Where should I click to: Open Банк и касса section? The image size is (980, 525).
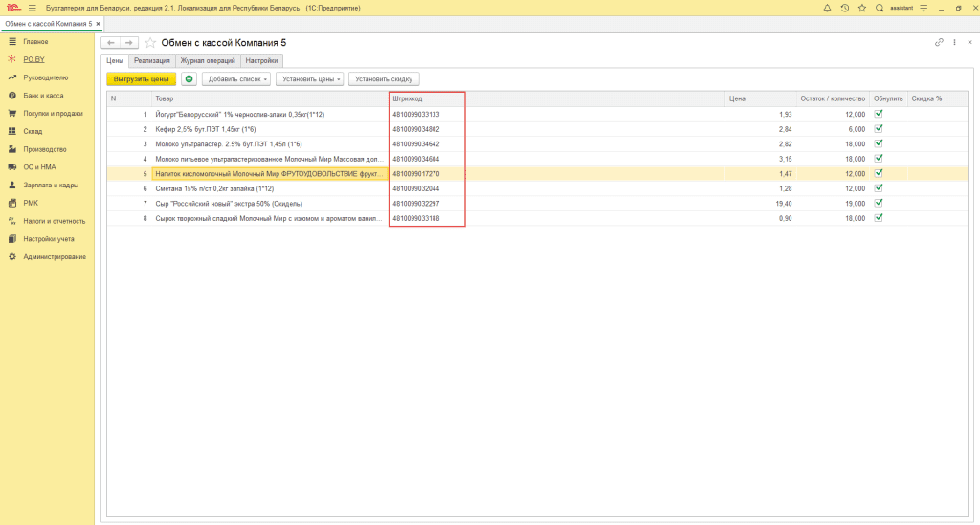pos(43,96)
